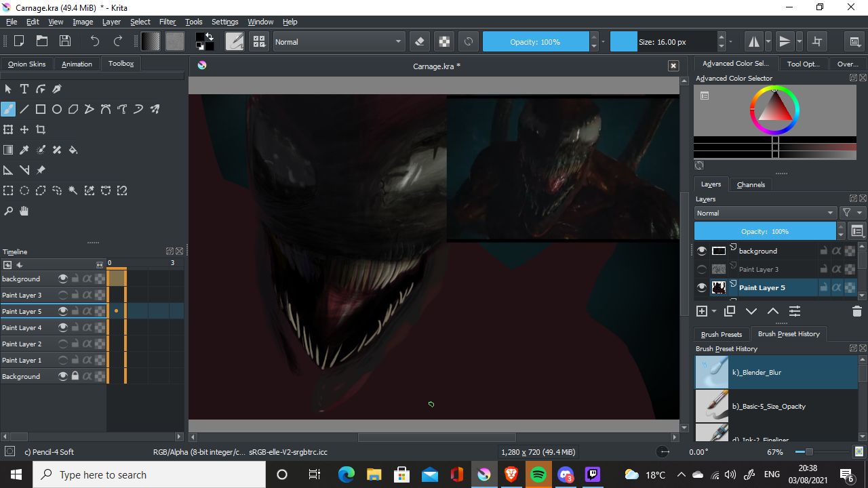Pick the Gradient tool
Viewport: 868px width, 488px height.
click(8, 149)
